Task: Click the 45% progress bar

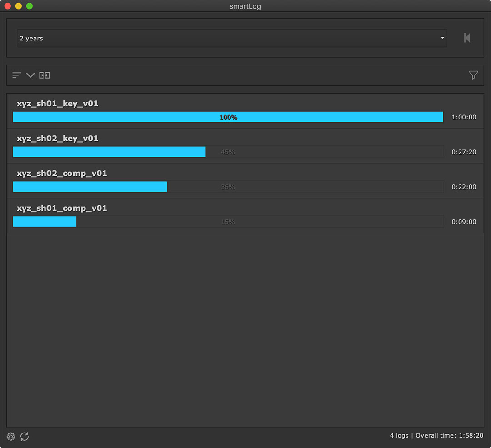Action: click(x=228, y=152)
